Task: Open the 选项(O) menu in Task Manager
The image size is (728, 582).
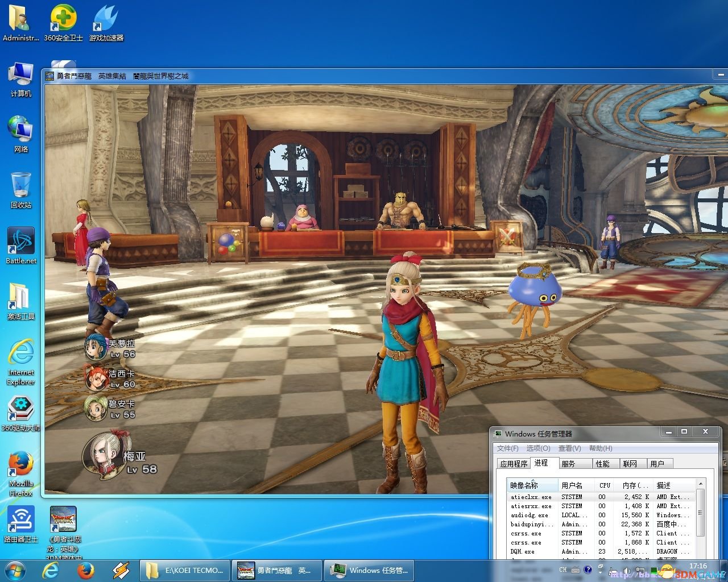Action: pyautogui.click(x=538, y=448)
